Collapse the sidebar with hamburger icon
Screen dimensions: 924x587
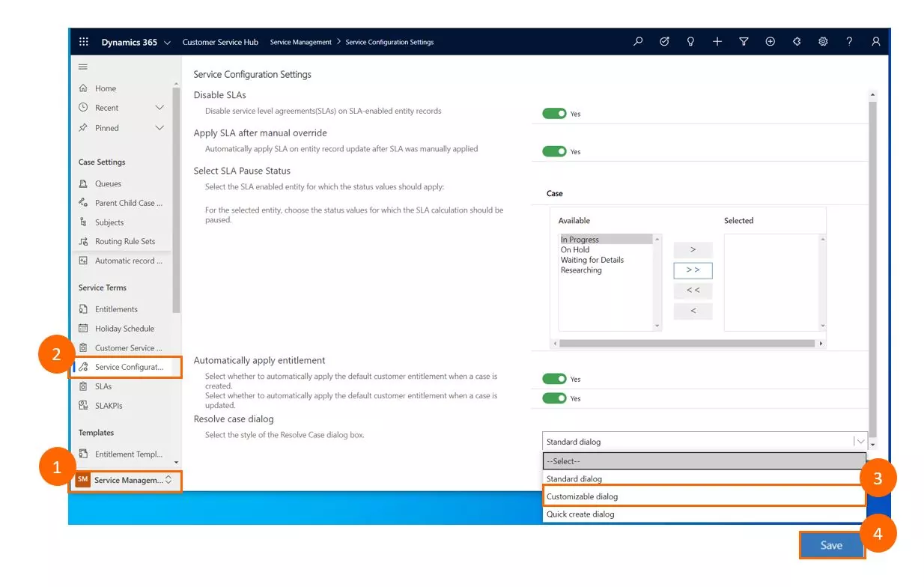pyautogui.click(x=83, y=67)
